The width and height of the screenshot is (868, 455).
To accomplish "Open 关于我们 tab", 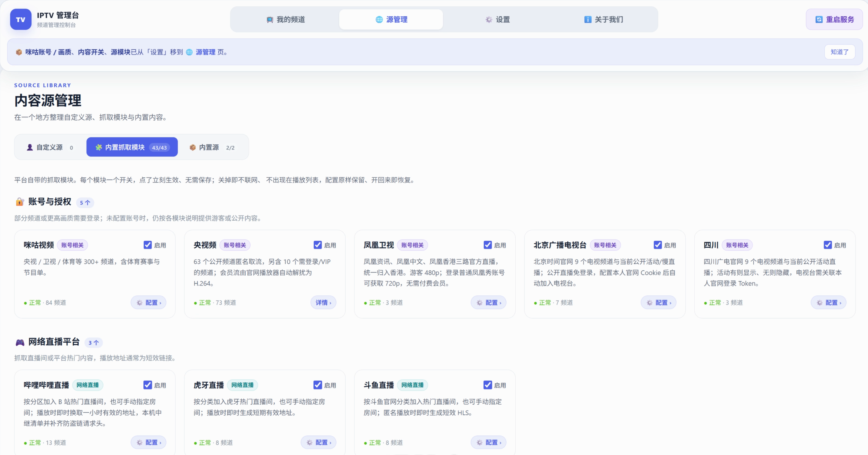I will 603,19.
